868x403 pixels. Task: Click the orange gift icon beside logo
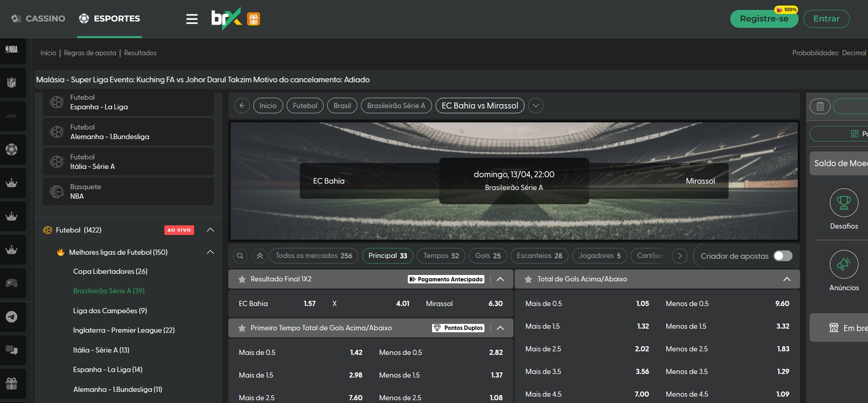point(254,19)
